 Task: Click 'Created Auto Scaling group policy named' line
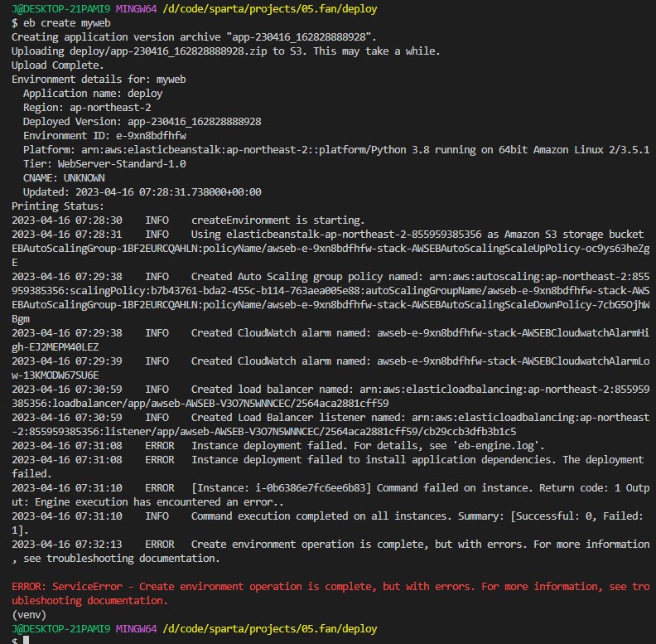pyautogui.click(x=330, y=298)
